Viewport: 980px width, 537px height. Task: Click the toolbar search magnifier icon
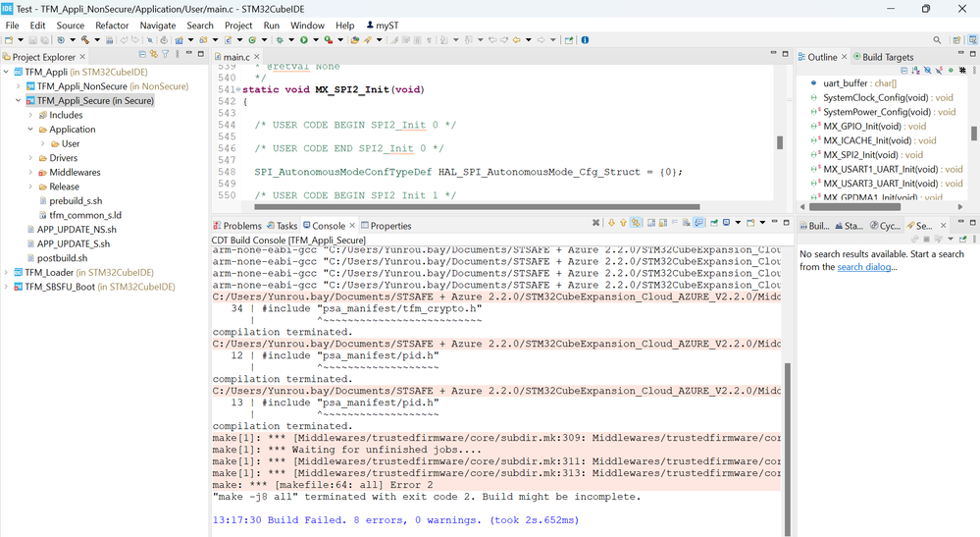click(x=937, y=40)
